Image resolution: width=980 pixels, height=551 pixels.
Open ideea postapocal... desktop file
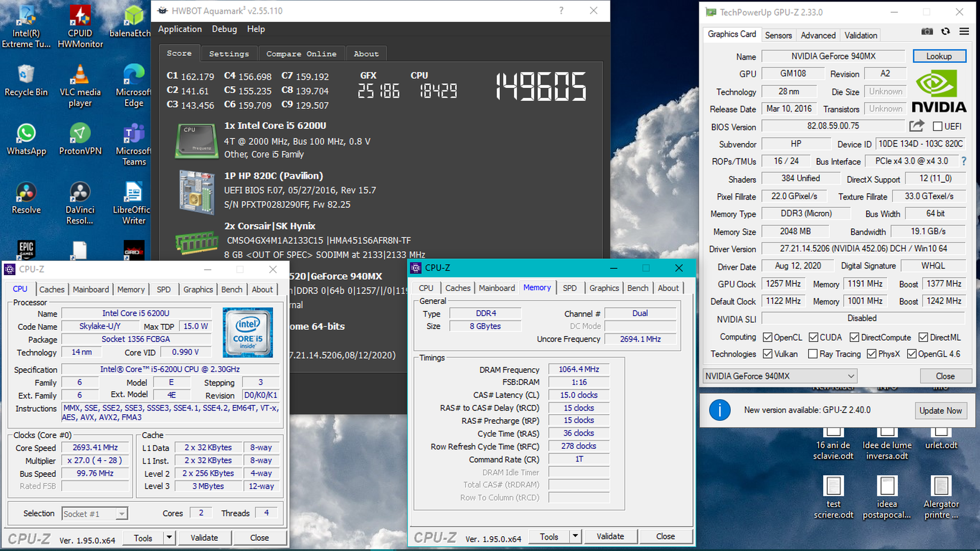click(887, 497)
